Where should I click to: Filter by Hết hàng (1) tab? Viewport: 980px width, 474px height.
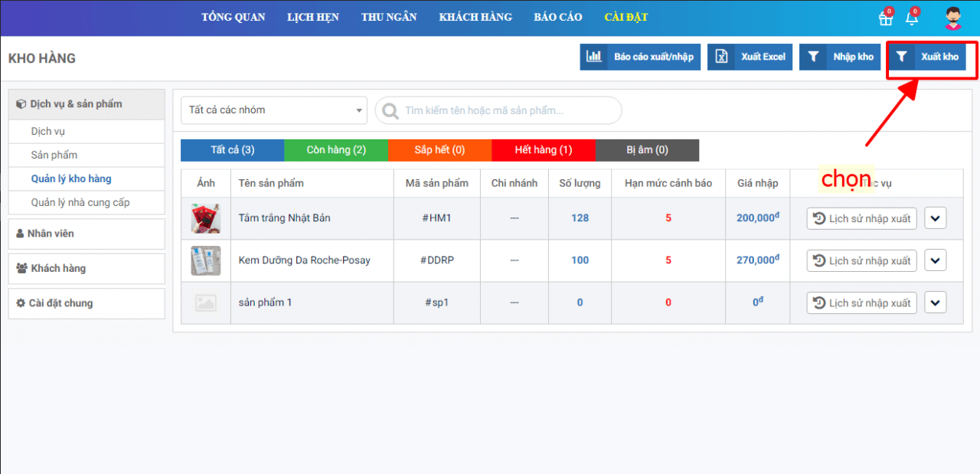(543, 150)
